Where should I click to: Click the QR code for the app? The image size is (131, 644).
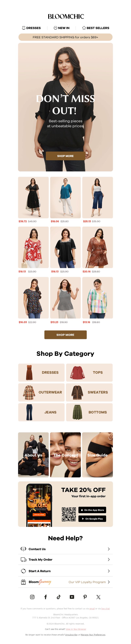pyautogui.click(x=69, y=514)
